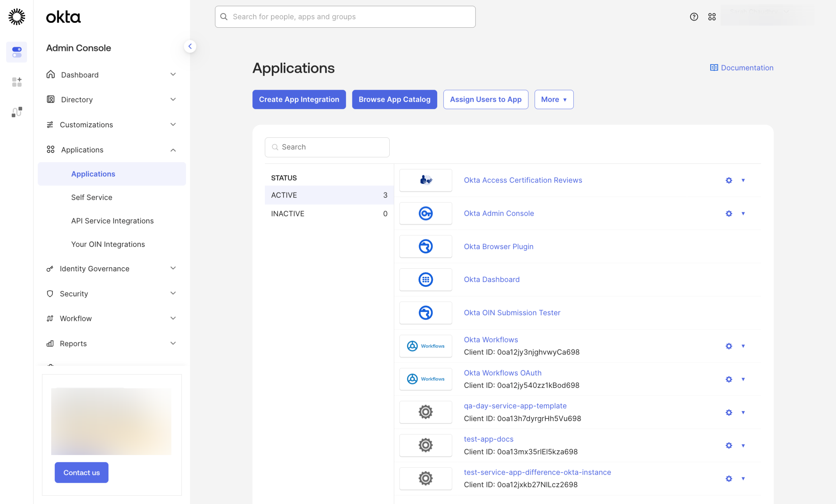Image resolution: width=836 pixels, height=504 pixels.
Task: Open Self Service in the sidebar
Action: tap(92, 197)
